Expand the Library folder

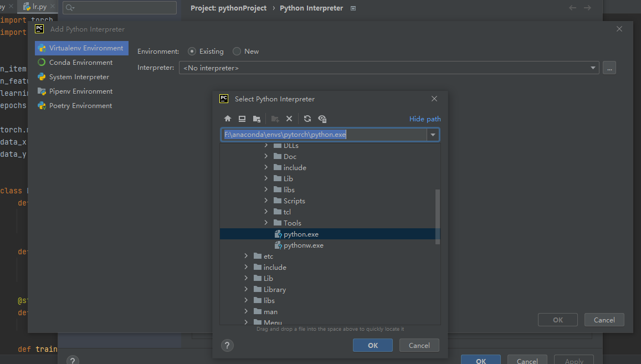click(246, 289)
